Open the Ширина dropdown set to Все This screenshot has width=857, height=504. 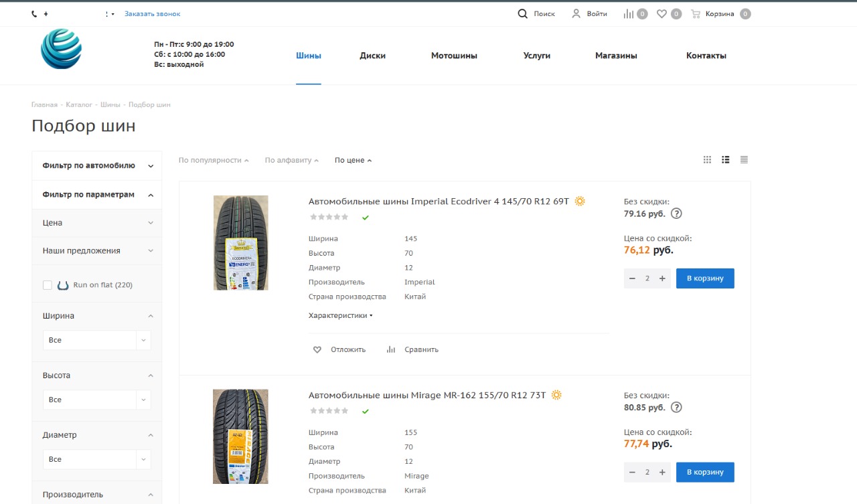[97, 340]
